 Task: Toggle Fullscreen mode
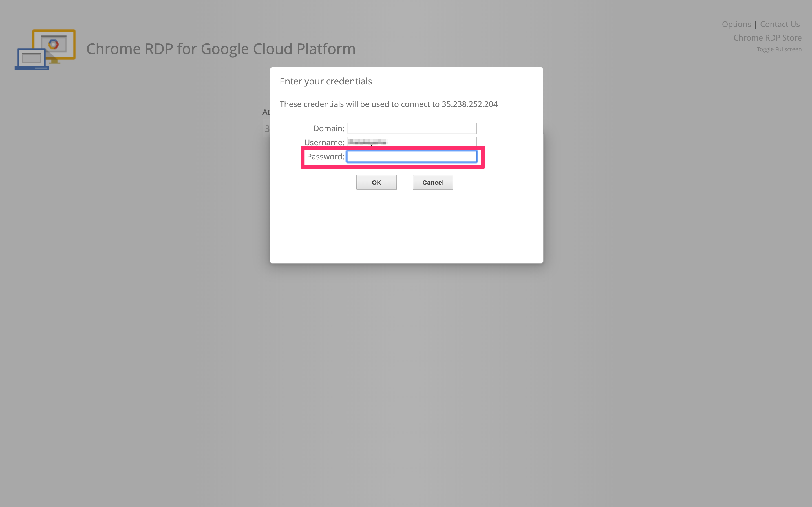pyautogui.click(x=779, y=49)
